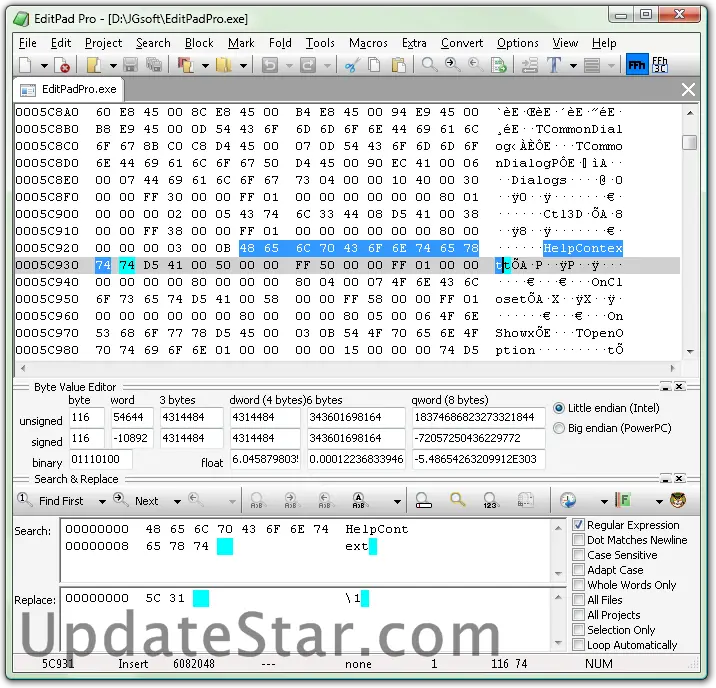Click the Save file floppy disk icon
Viewport: 716px width, 688px height.
pyautogui.click(x=131, y=65)
